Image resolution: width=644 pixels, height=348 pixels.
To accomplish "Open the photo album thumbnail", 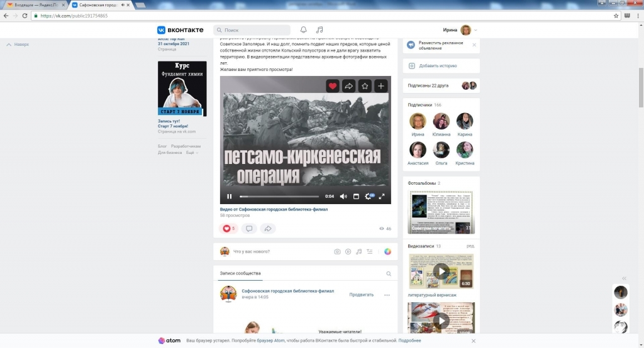I will point(441,212).
